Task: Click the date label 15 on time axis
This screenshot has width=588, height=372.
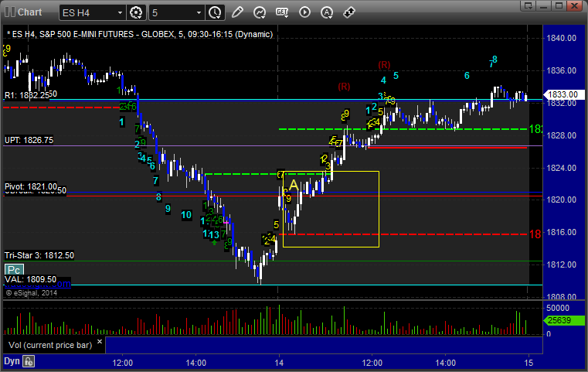Action: (529, 363)
